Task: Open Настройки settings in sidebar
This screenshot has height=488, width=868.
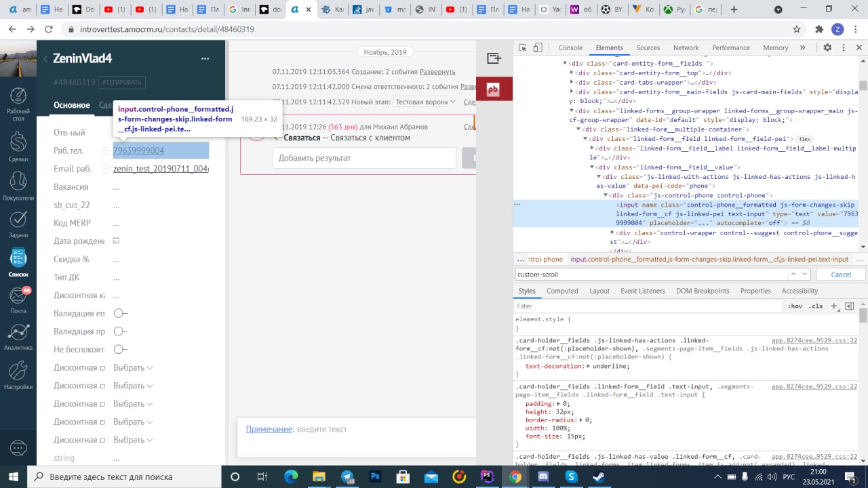Action: coord(18,376)
